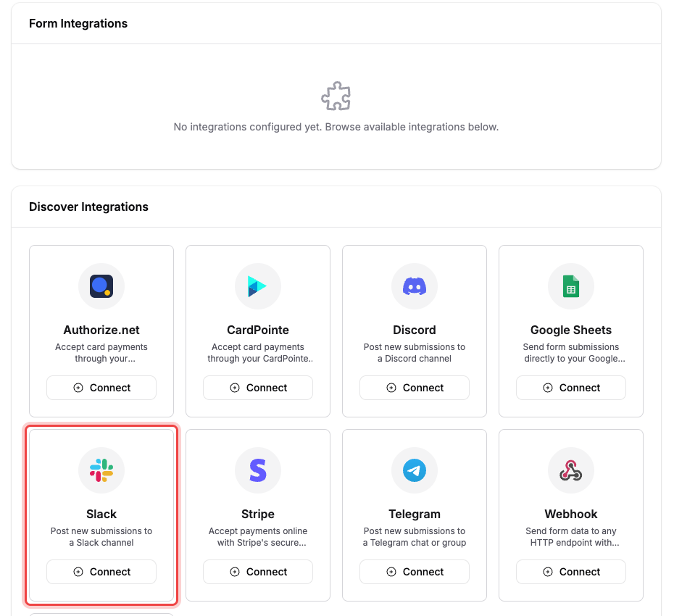Viewport: 674px width, 616px height.
Task: Select the CardPointe card title
Action: click(258, 330)
